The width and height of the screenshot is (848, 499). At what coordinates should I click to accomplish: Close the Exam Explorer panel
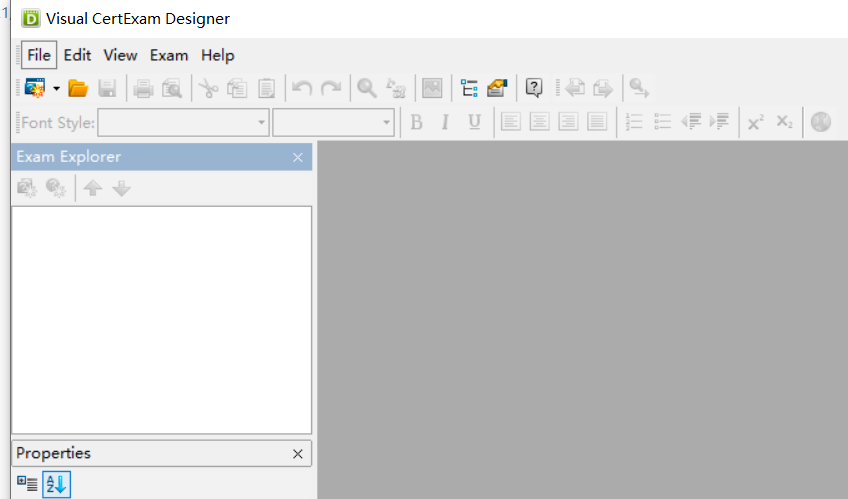(297, 157)
